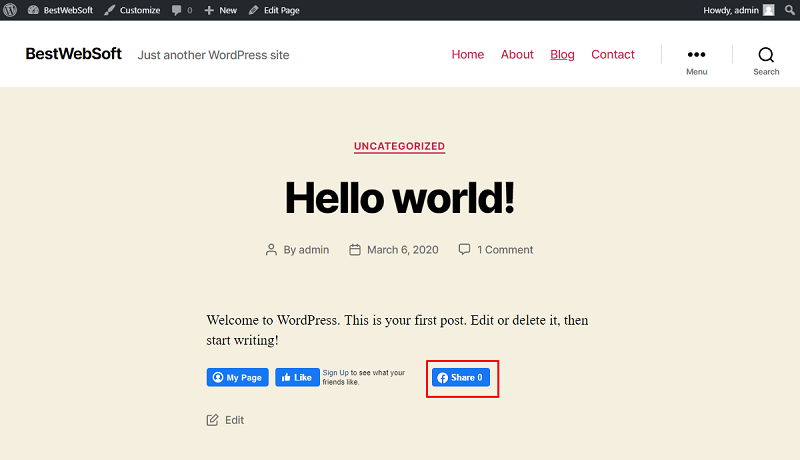
Task: Click the Facebook Like button
Action: 297,377
